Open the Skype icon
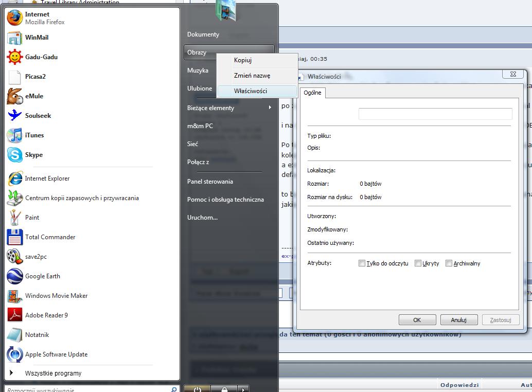 (14, 155)
